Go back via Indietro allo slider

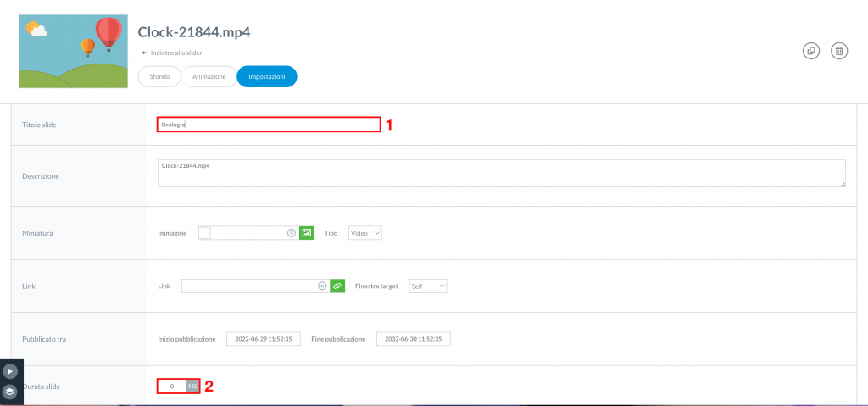[171, 53]
